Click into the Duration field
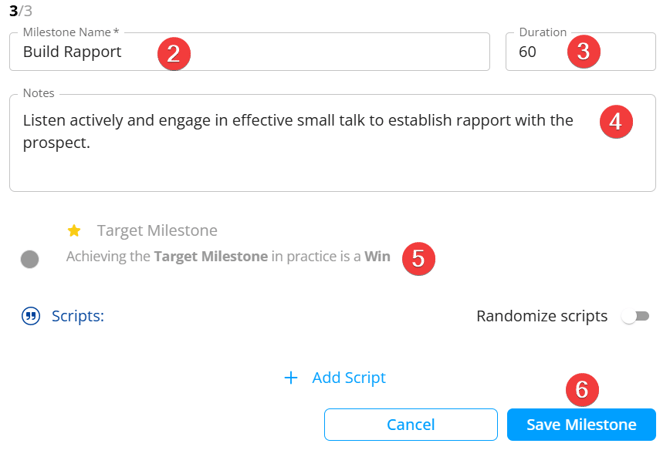 (x=540, y=52)
